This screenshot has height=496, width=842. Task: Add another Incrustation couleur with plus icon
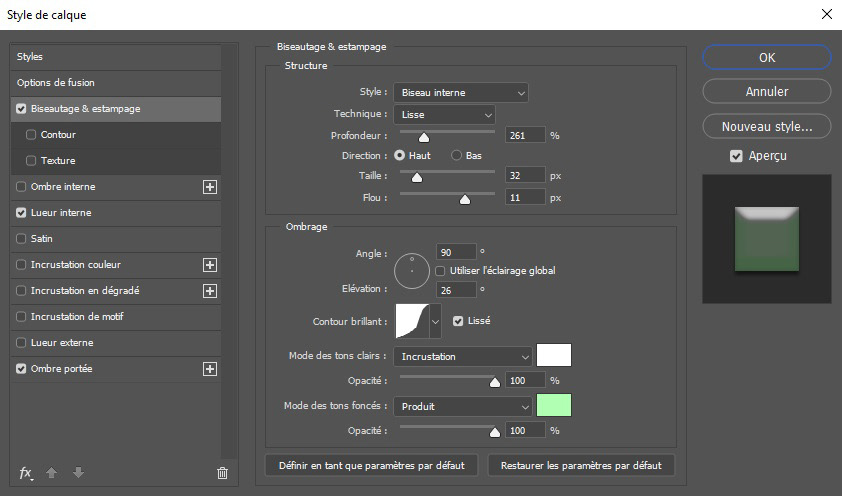[x=210, y=265]
